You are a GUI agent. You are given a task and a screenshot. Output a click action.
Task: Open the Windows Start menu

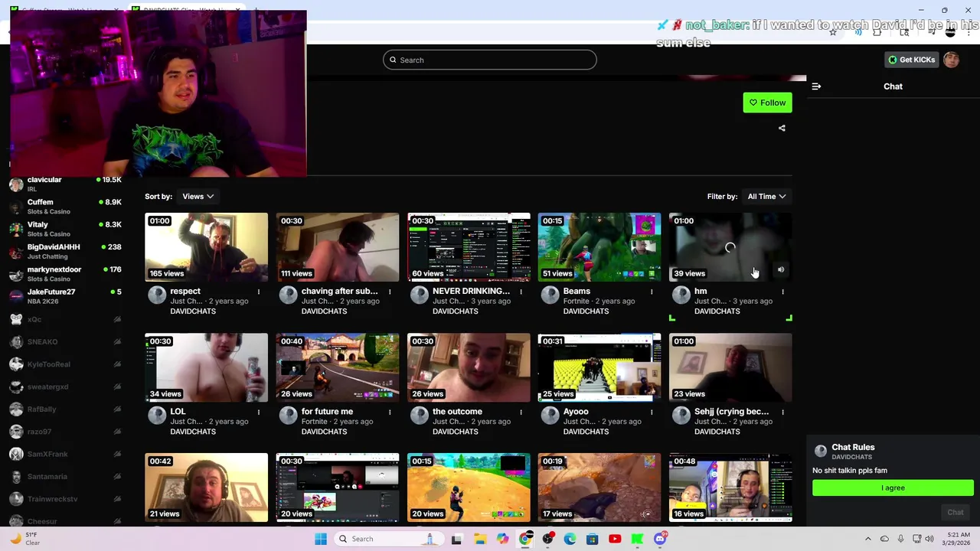click(x=321, y=539)
